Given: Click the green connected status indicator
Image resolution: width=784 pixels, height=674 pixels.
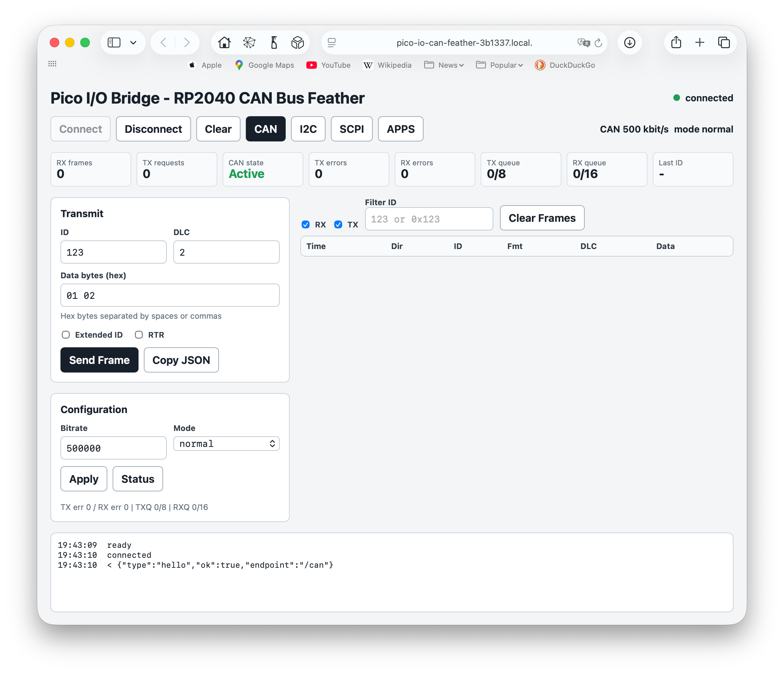Looking at the screenshot, I should pyautogui.click(x=677, y=98).
